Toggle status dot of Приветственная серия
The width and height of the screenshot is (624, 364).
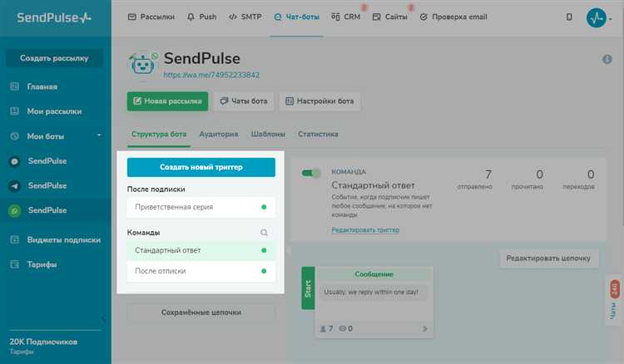point(264,207)
